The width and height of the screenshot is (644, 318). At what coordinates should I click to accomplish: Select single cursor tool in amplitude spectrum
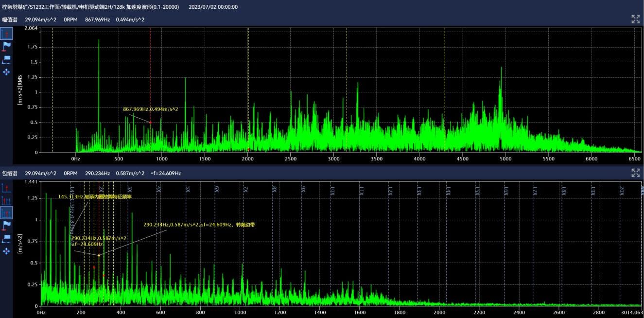pos(6,34)
